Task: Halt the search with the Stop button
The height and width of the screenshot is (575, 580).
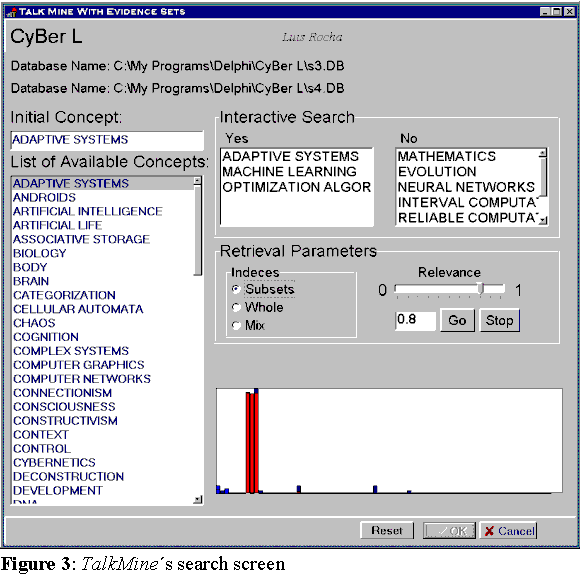Action: (499, 320)
